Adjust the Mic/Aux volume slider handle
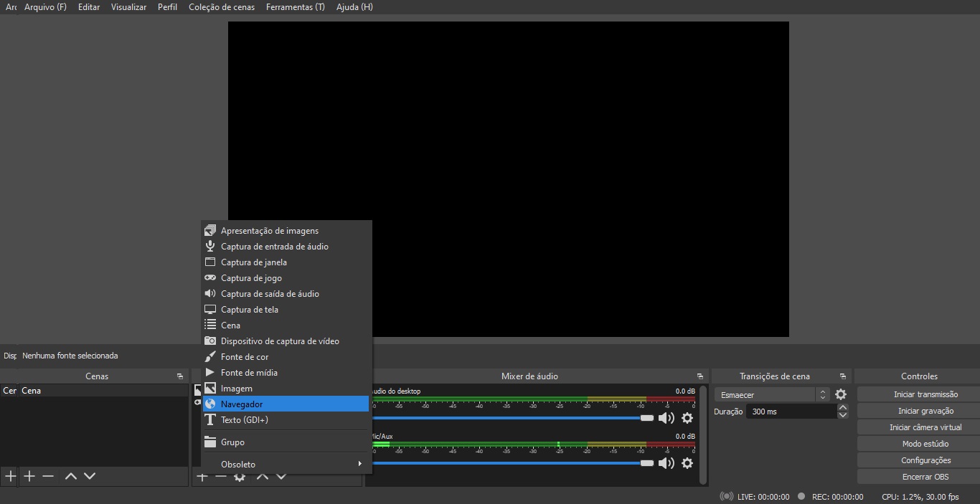Image resolution: width=980 pixels, height=504 pixels. pos(647,463)
